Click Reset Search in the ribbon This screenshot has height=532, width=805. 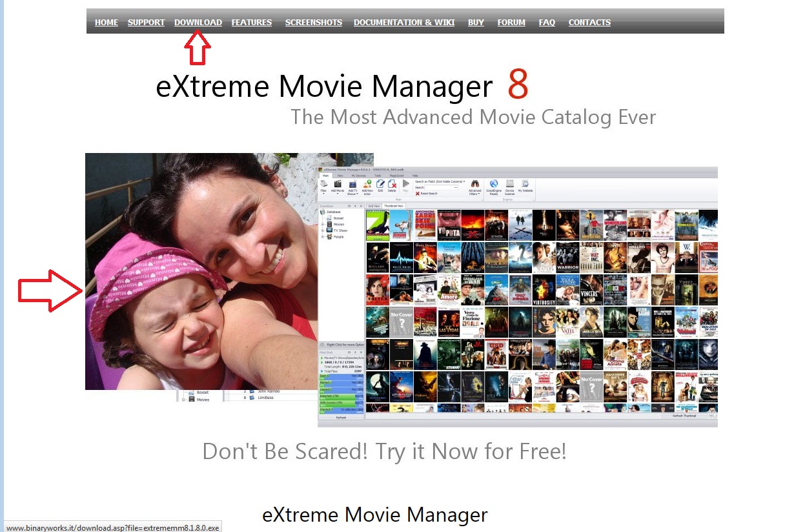(x=428, y=194)
